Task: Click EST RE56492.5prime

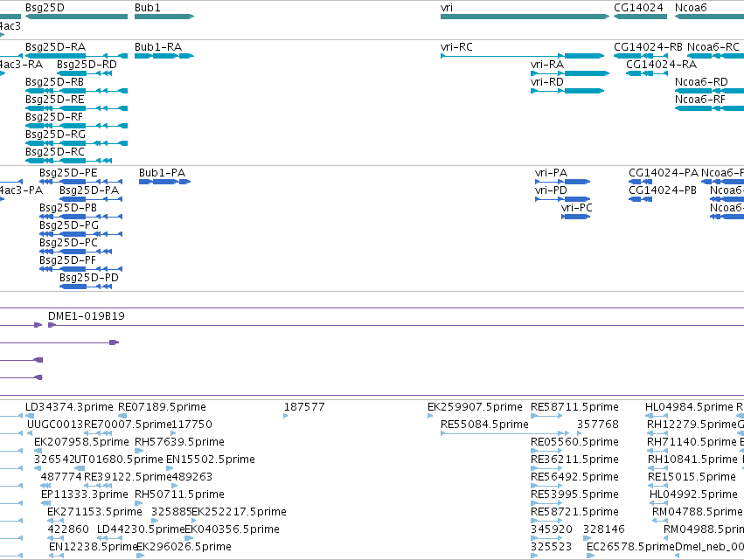Action: point(546,486)
